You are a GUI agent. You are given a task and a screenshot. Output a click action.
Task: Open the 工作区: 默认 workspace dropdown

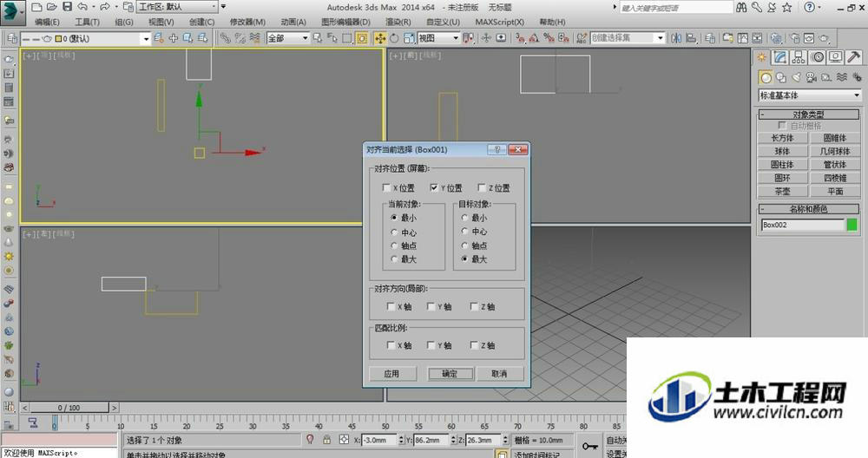pyautogui.click(x=178, y=7)
